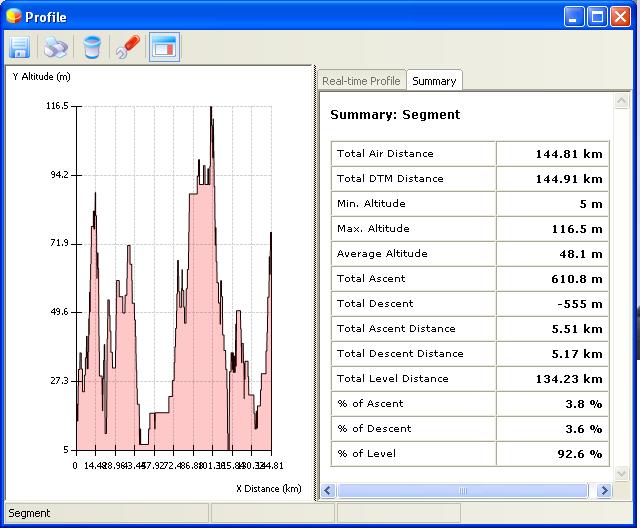Click the Summary: Segment heading
Screen dimensions: 640x528
[x=395, y=115]
